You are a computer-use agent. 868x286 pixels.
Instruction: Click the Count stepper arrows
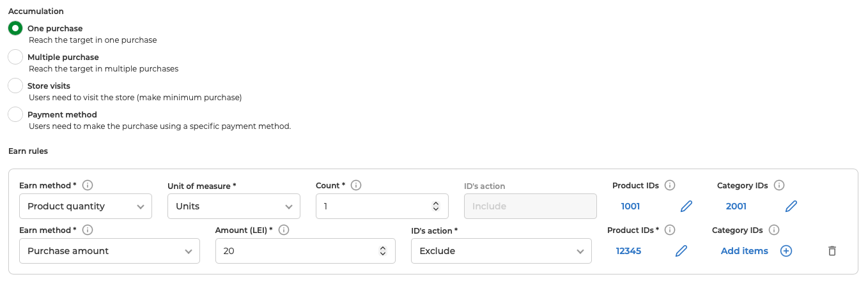(436, 206)
